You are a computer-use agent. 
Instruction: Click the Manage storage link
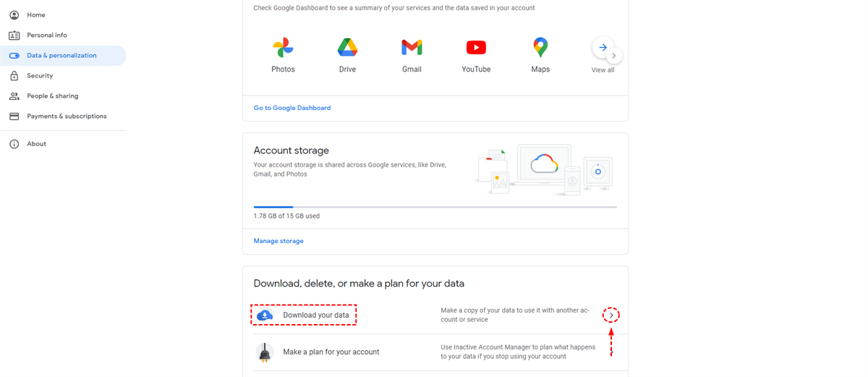click(278, 241)
